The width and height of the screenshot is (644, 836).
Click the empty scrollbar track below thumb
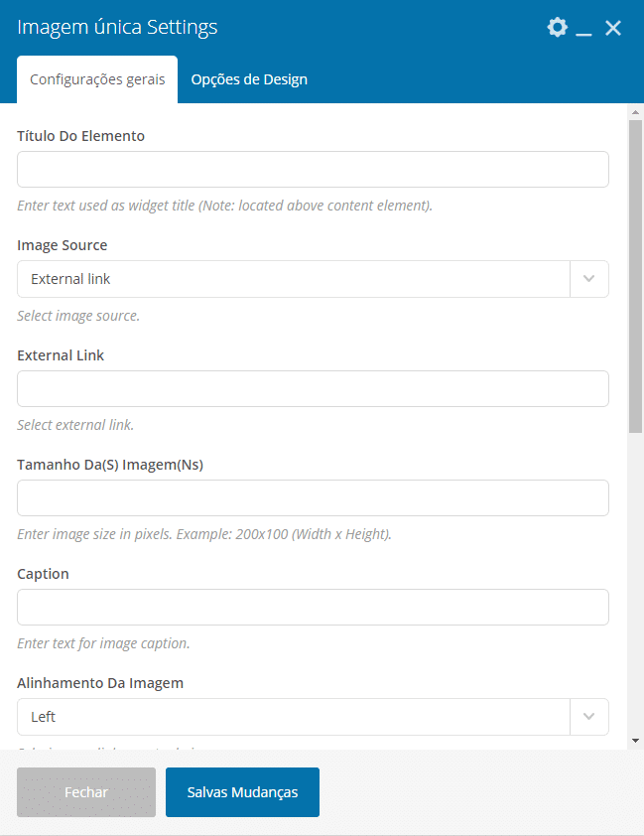click(635, 584)
